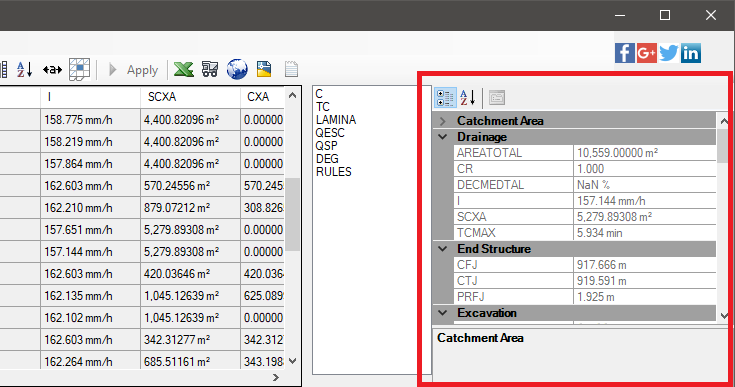Image resolution: width=735 pixels, height=387 pixels.
Task: Select DEG in the list box
Action: pyautogui.click(x=327, y=159)
